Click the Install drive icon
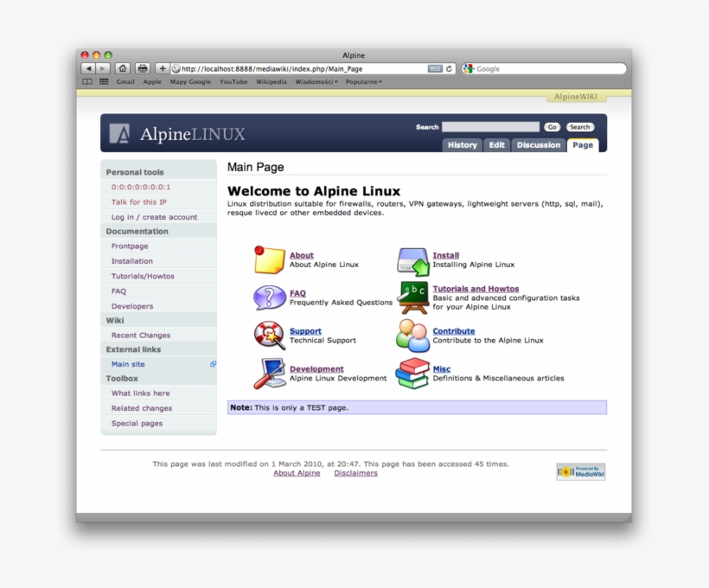This screenshot has width=709, height=588. coord(412,261)
